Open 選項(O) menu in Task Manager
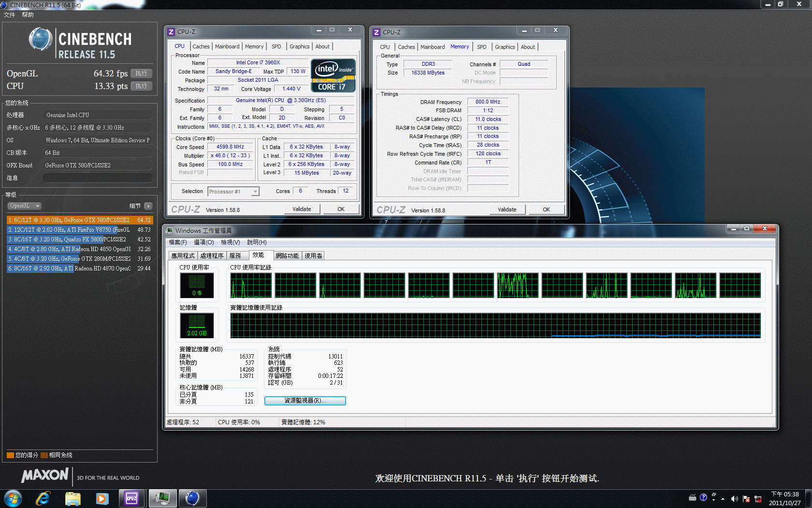Viewport: 812px width, 508px height. pyautogui.click(x=204, y=242)
